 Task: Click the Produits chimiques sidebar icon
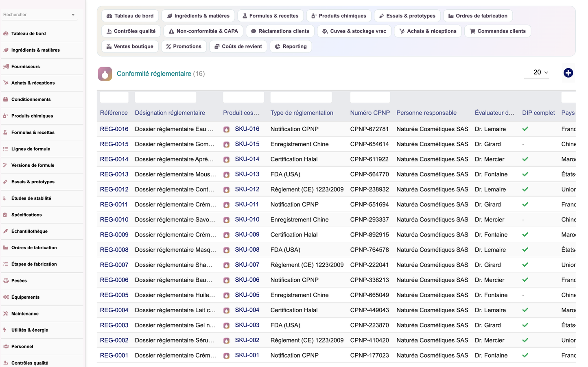tap(6, 116)
